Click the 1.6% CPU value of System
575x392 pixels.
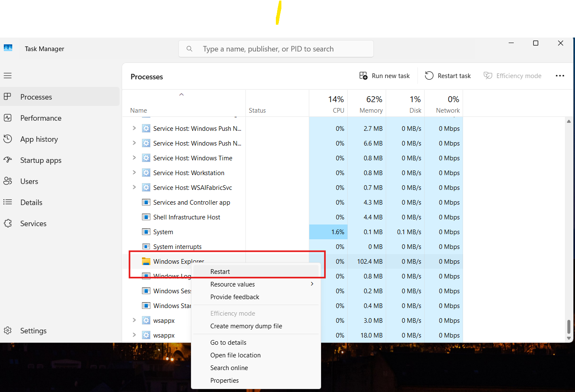point(338,232)
